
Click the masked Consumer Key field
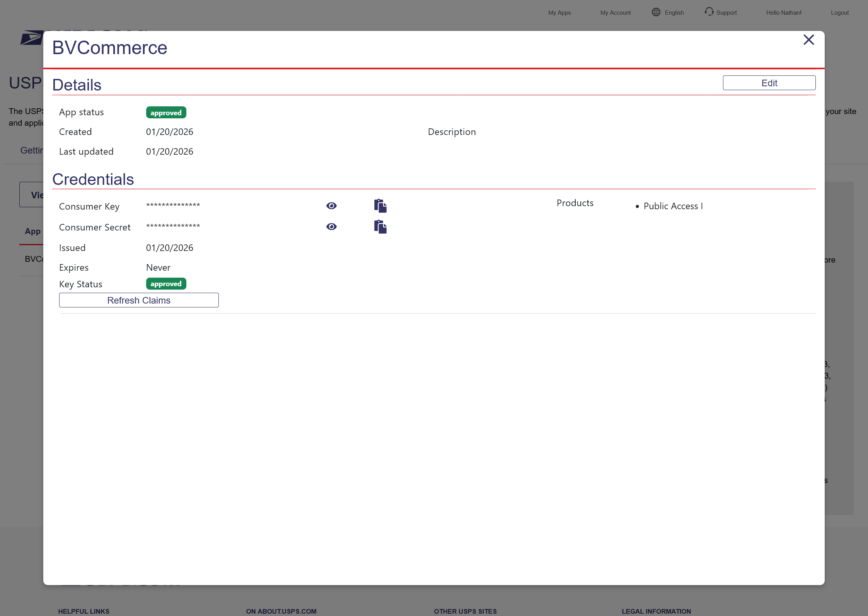(x=173, y=205)
